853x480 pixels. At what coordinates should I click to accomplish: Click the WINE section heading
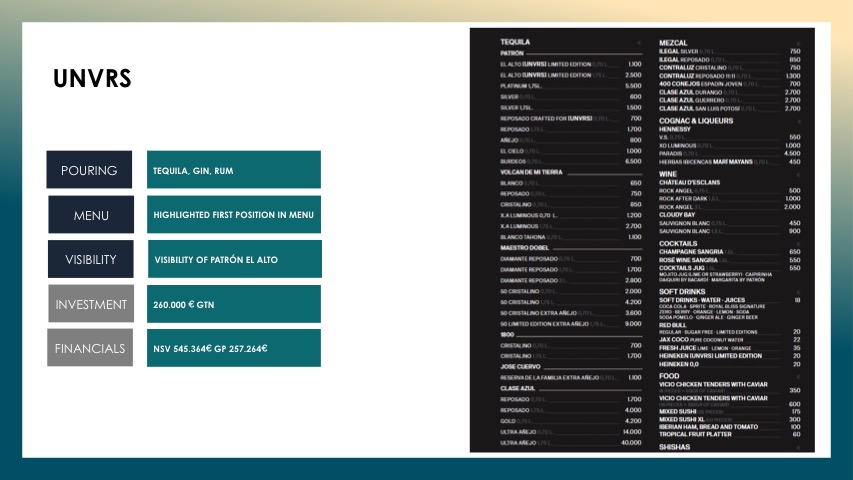pos(669,174)
